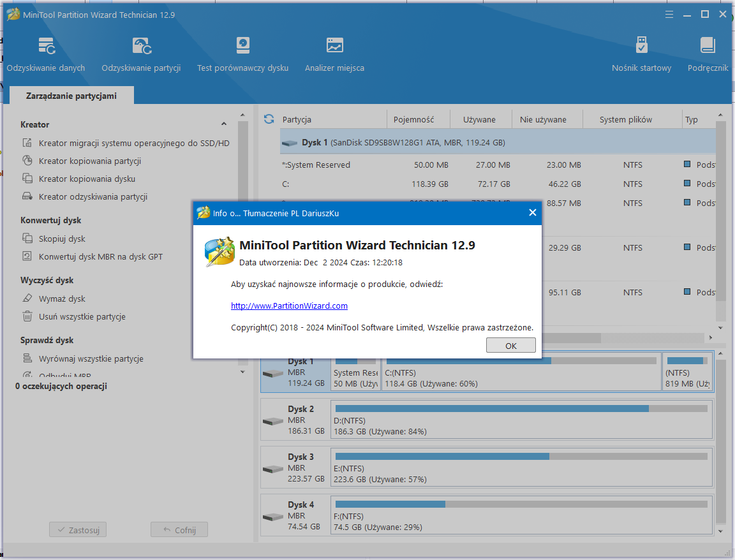Choose Usuń wszystkie partycje

[74, 316]
